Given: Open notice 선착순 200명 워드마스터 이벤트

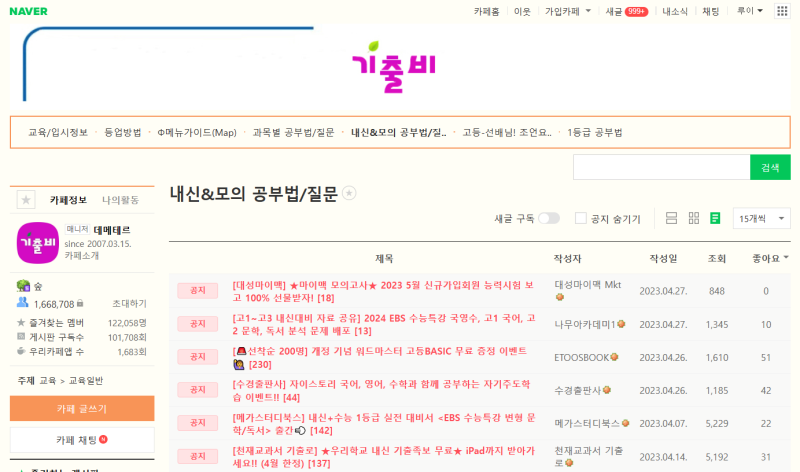Looking at the screenshot, I should coord(380,358).
